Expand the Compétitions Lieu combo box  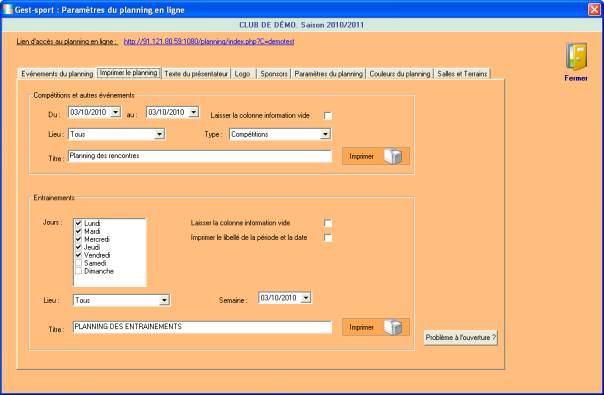tap(159, 134)
